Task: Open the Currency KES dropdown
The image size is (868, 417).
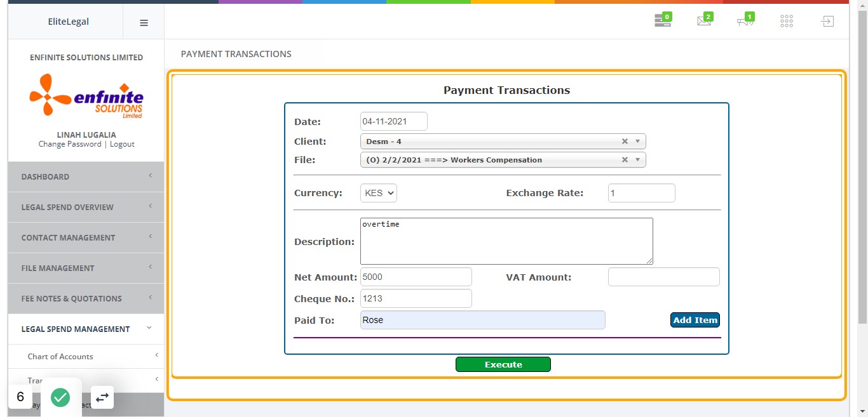Action: pos(379,193)
